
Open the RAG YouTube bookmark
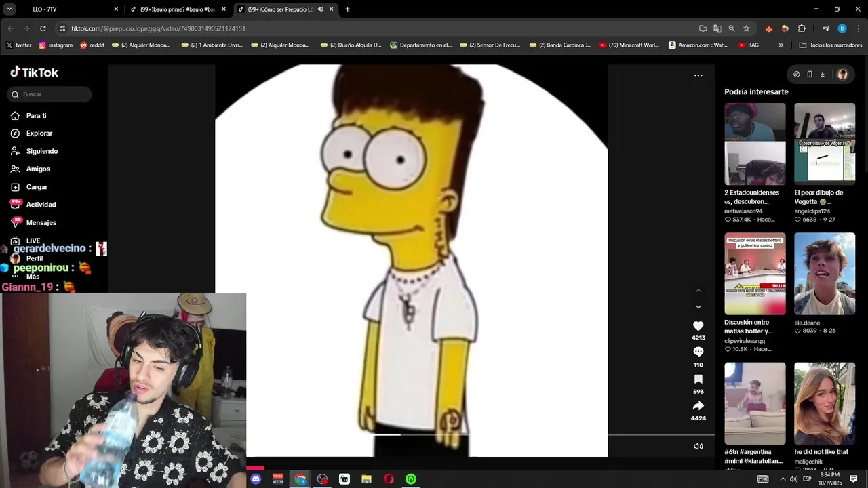(749, 45)
